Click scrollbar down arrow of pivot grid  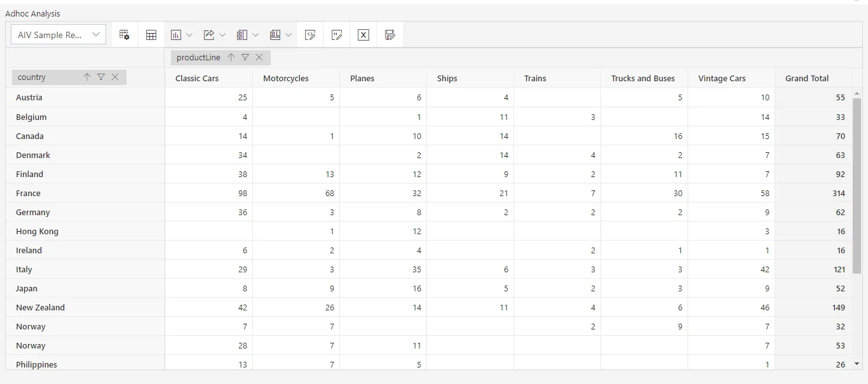857,364
